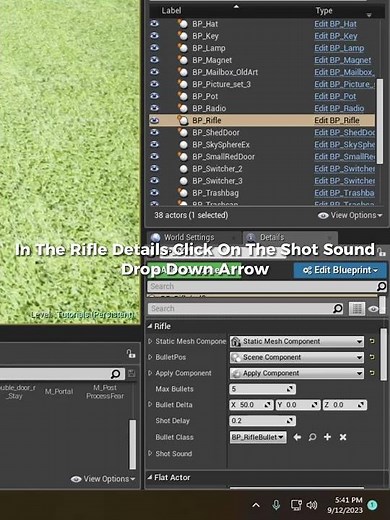Open the Edit BP_Lamp link
Image resolution: width=390 pixels, height=520 pixels.
[x=339, y=48]
